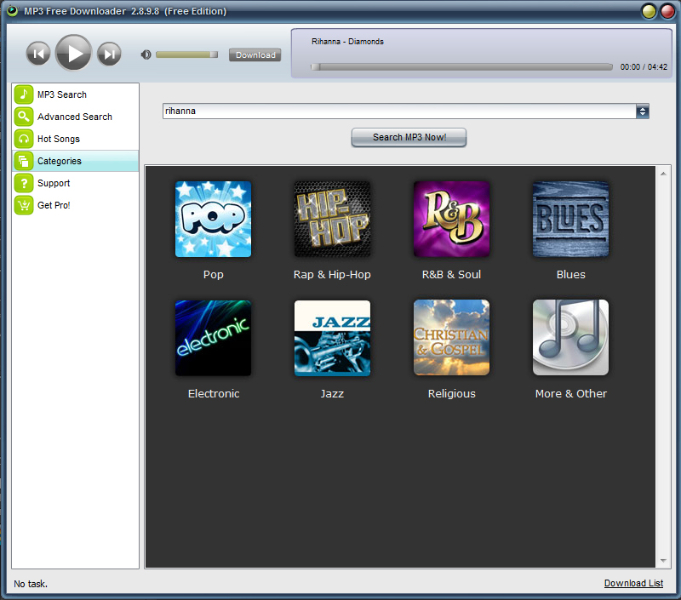This screenshot has height=600, width=681.
Task: Open the More & Other category icon
Action: point(570,338)
